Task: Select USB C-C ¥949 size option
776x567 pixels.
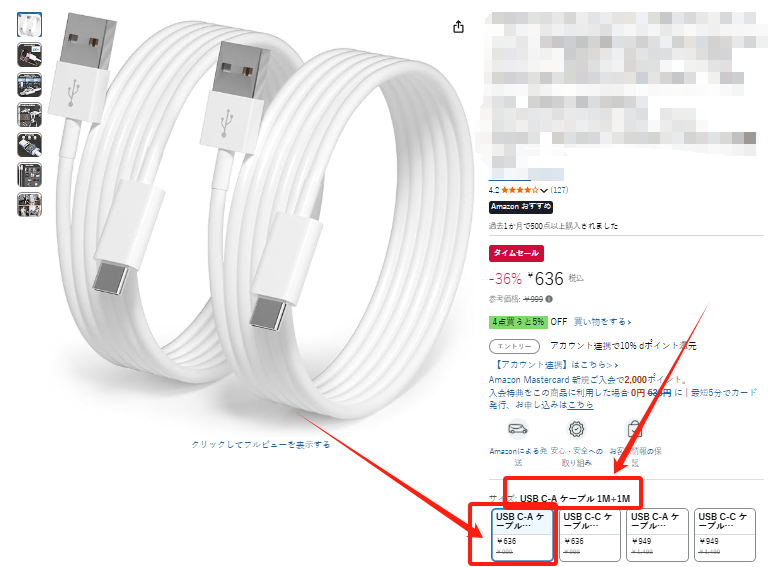Action: tap(725, 535)
